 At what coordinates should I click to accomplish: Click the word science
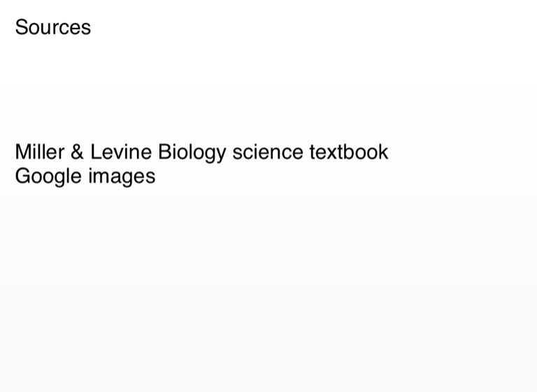tap(268, 152)
